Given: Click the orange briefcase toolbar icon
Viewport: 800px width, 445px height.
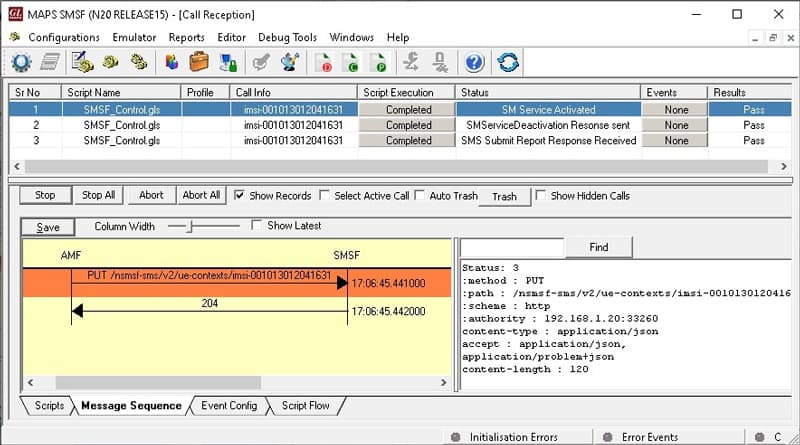Looking at the screenshot, I should (199, 62).
